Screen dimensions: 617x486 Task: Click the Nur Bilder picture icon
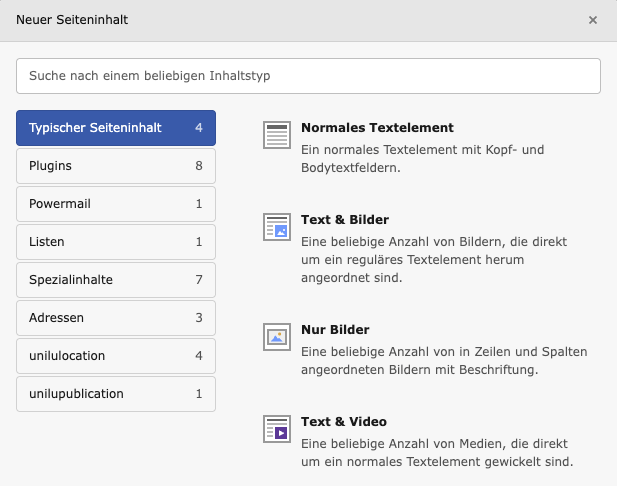coord(277,337)
